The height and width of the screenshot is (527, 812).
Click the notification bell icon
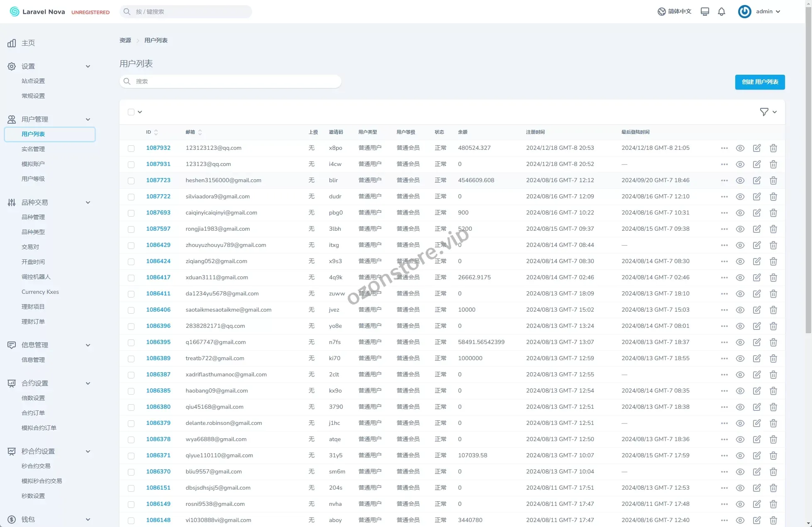coord(722,12)
